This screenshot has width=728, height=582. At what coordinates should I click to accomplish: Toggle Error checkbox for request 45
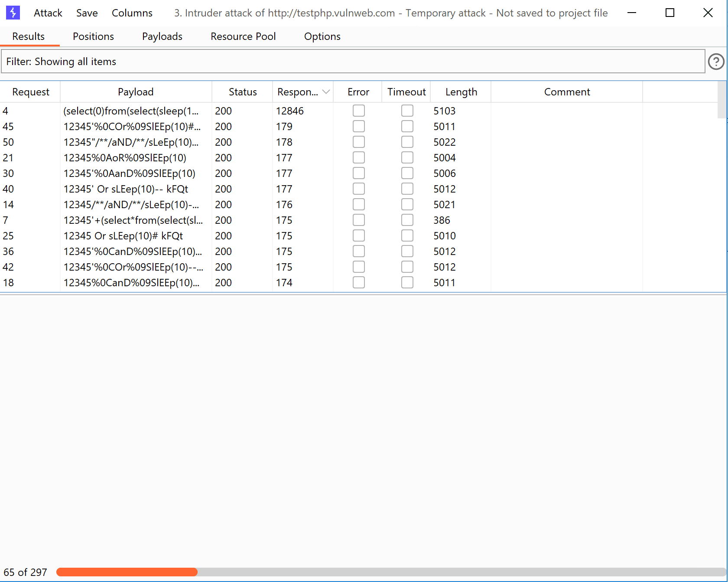click(x=359, y=127)
